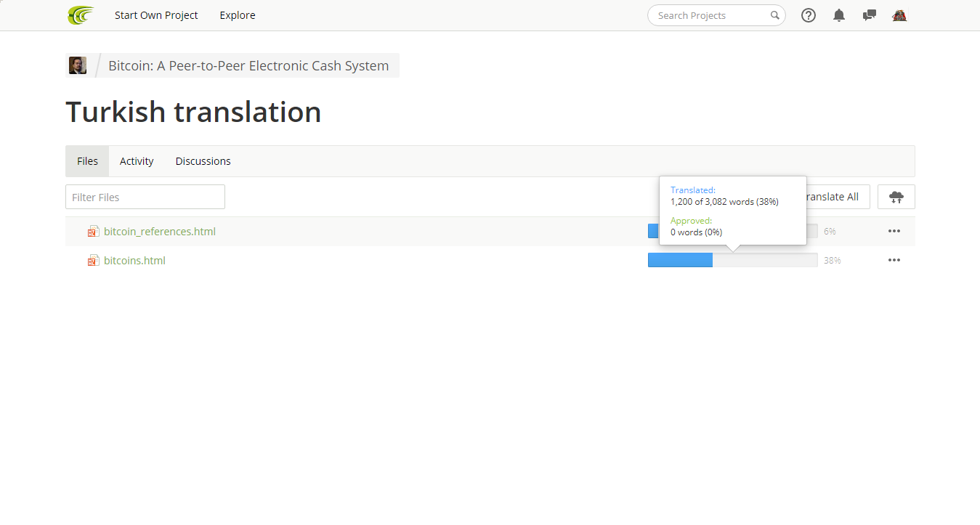Click the download cloud icon button
The image size is (980, 525).
[x=896, y=197]
